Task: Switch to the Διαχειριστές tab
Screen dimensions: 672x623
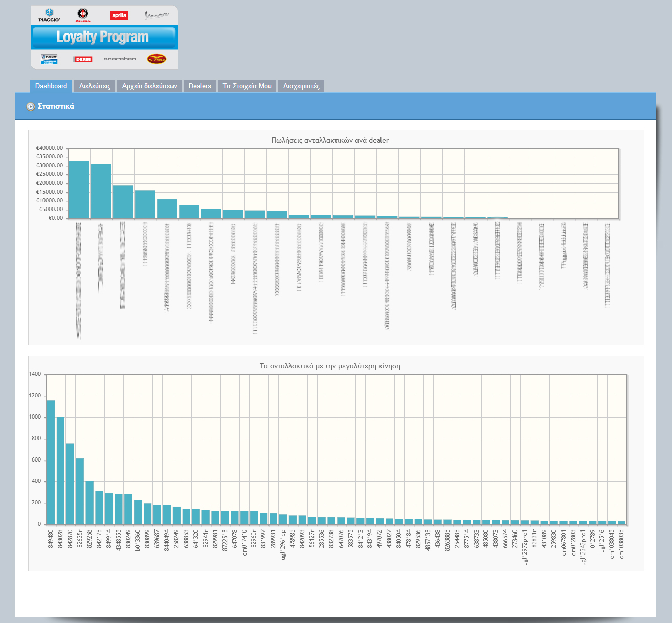Action: [301, 85]
